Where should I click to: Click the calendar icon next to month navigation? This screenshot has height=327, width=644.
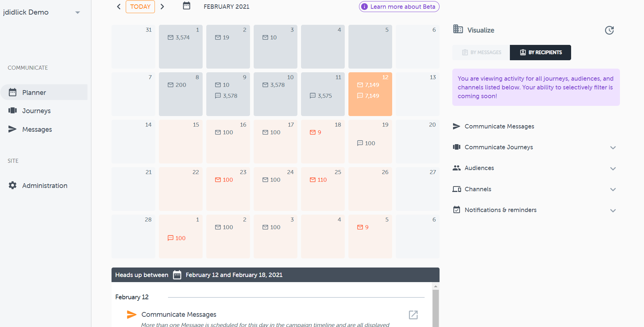[x=186, y=6]
